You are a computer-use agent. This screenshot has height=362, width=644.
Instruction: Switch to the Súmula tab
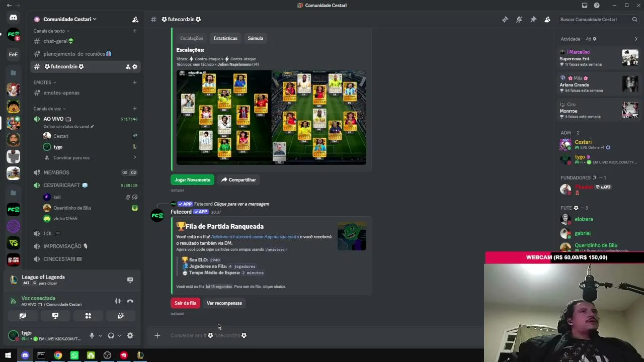click(256, 38)
